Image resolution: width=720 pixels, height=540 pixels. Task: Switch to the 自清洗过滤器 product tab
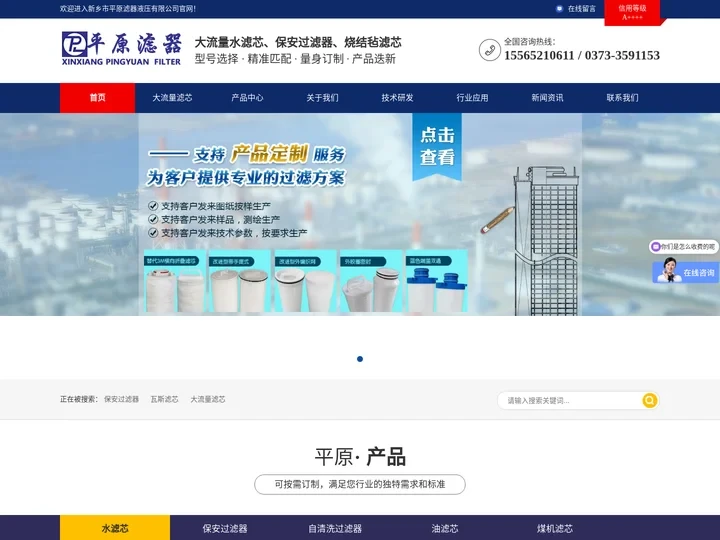[x=335, y=528]
